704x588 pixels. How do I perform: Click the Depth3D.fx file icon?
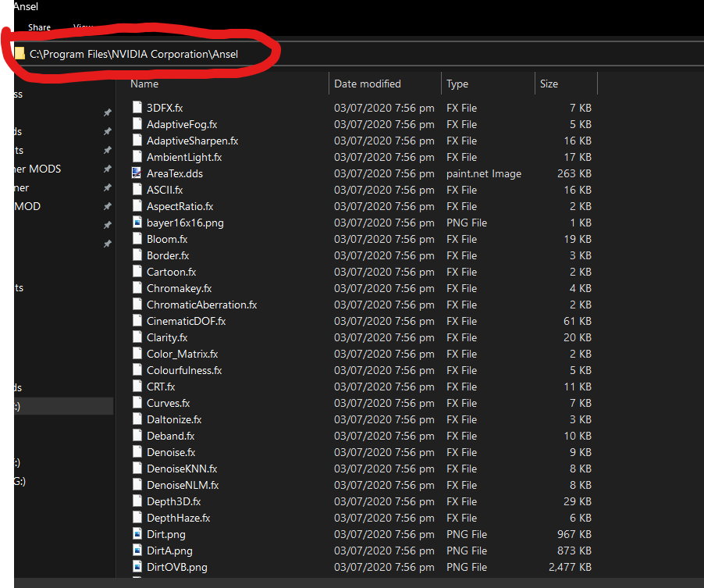tap(137, 501)
